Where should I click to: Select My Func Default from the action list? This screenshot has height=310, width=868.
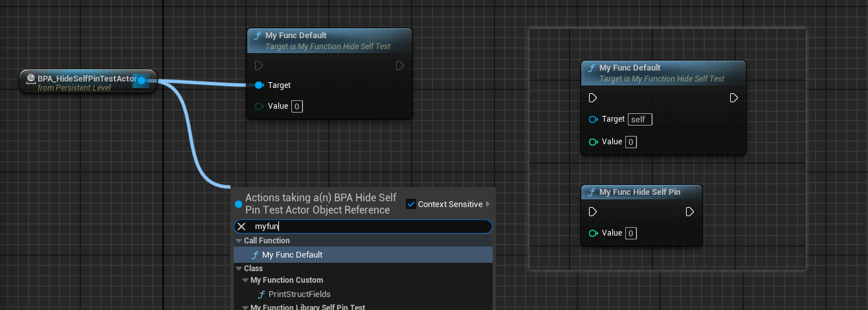(x=292, y=255)
